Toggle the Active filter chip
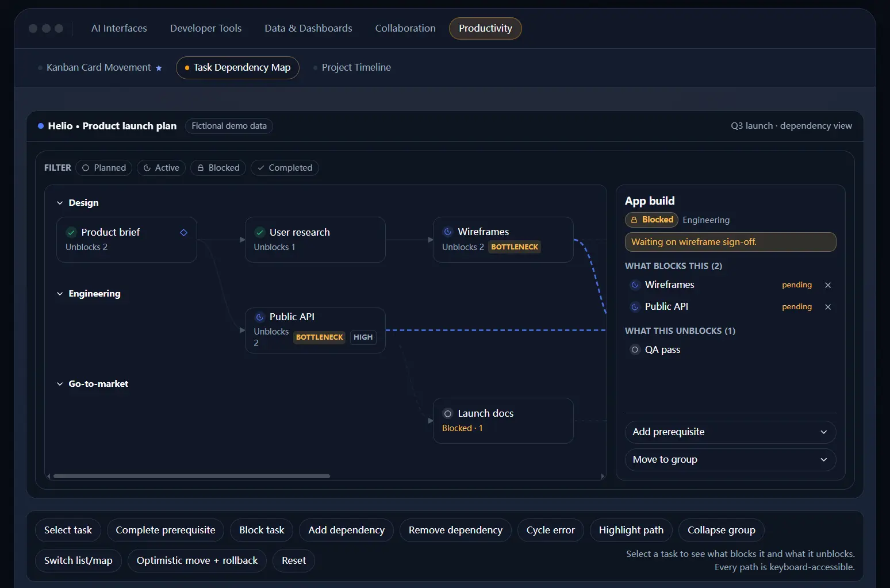This screenshot has width=890, height=588. tap(161, 168)
